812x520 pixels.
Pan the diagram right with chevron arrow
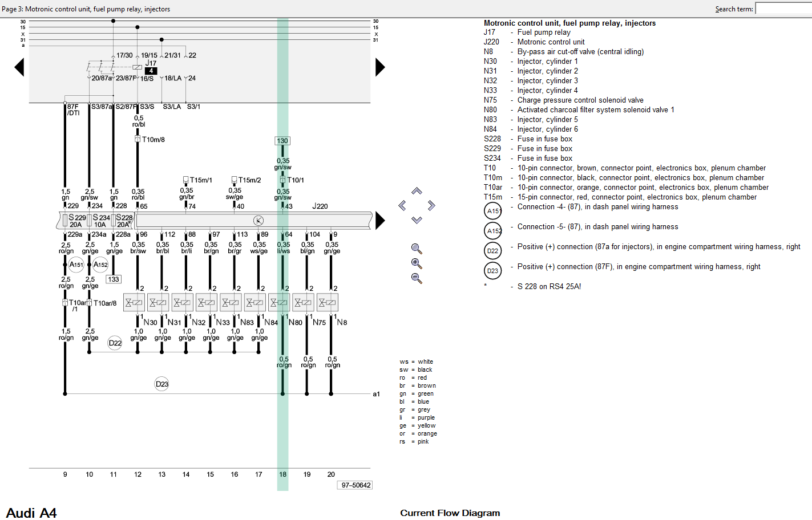coord(431,205)
